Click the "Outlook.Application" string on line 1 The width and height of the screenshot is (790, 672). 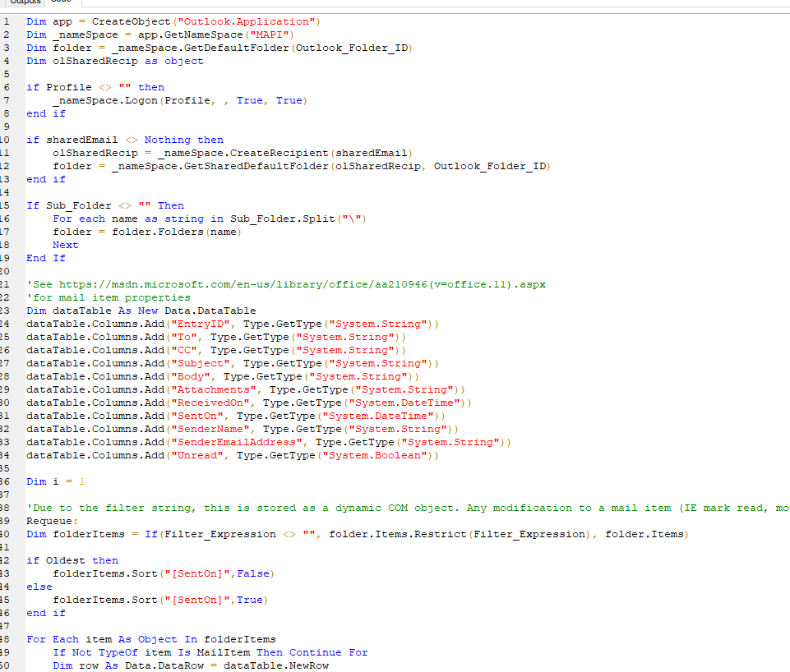(247, 21)
